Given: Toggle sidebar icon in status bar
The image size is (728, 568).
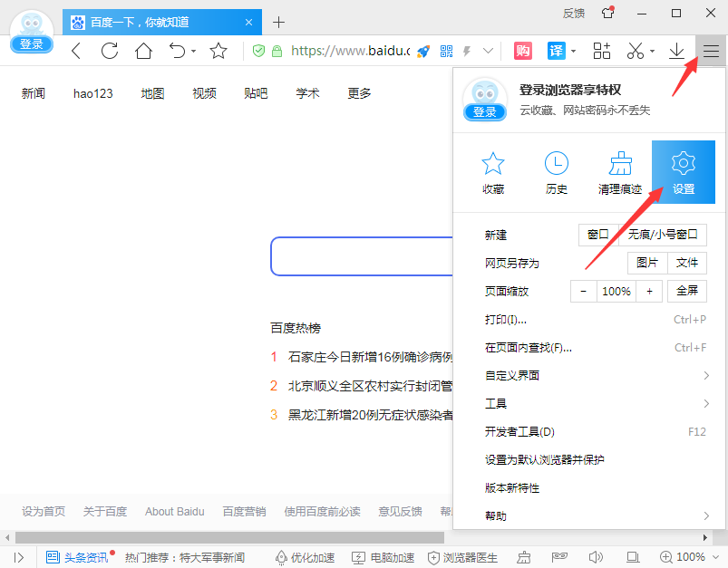Looking at the screenshot, I should coord(18,557).
